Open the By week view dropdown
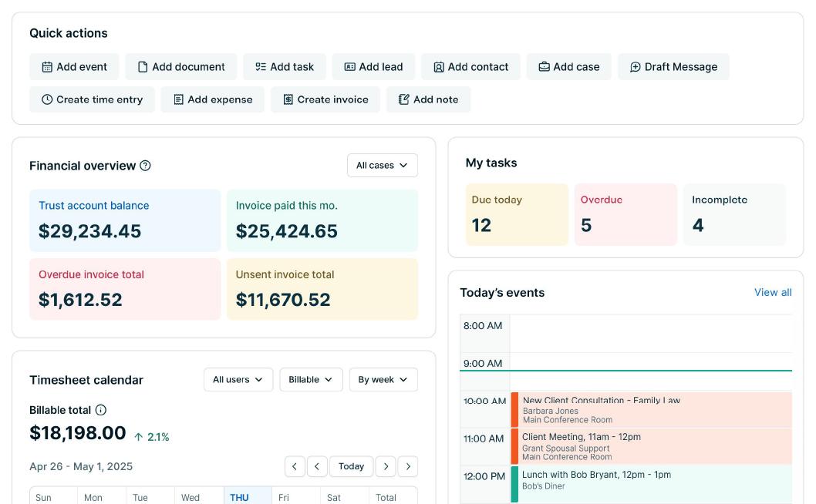 click(383, 379)
